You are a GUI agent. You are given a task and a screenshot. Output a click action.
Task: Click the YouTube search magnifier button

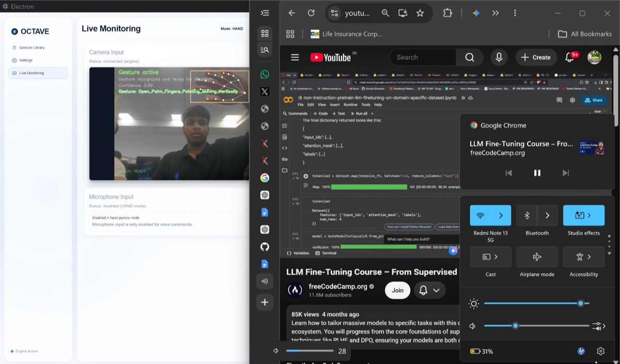coord(470,57)
